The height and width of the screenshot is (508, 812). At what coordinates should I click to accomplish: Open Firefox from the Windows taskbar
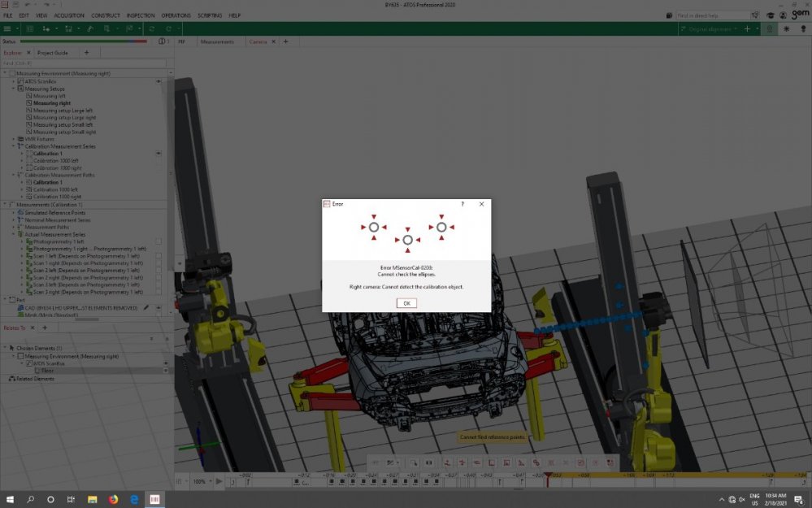pyautogui.click(x=113, y=499)
